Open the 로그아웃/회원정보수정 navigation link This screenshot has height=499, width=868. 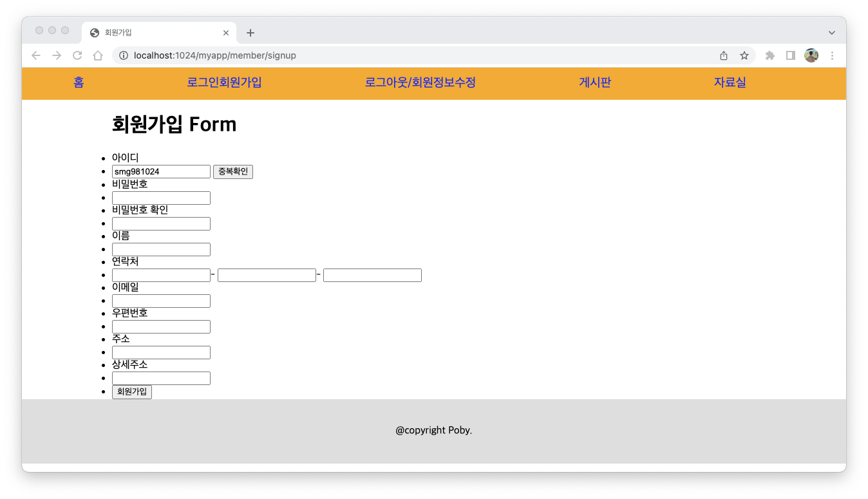(420, 82)
